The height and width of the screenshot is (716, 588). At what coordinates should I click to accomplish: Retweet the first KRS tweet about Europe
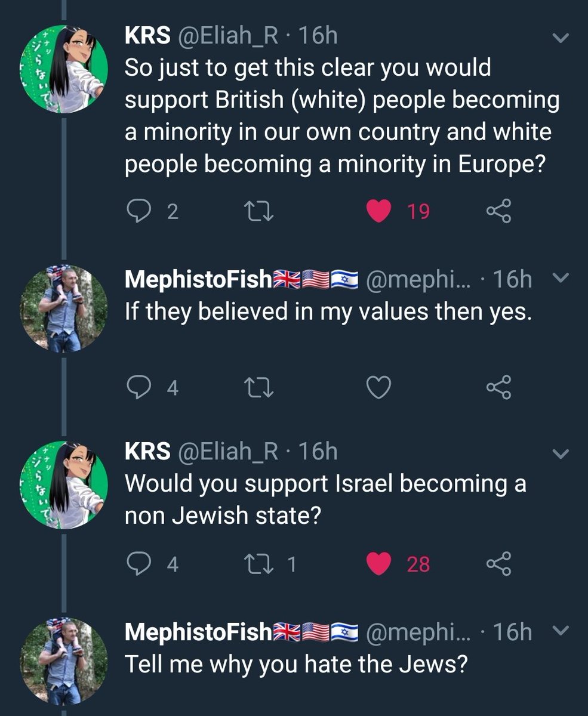[260, 211]
